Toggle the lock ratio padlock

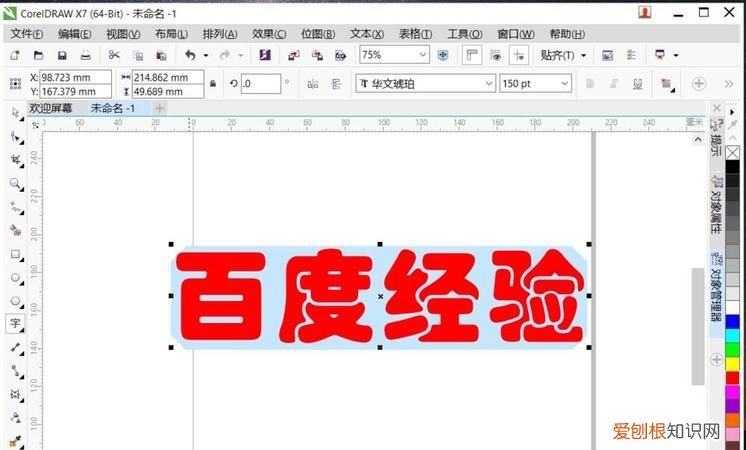[x=213, y=84]
